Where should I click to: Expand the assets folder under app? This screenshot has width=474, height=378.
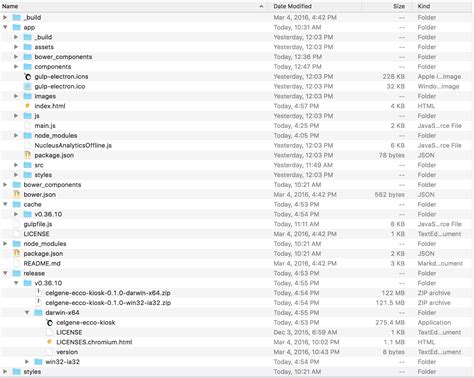click(x=16, y=47)
